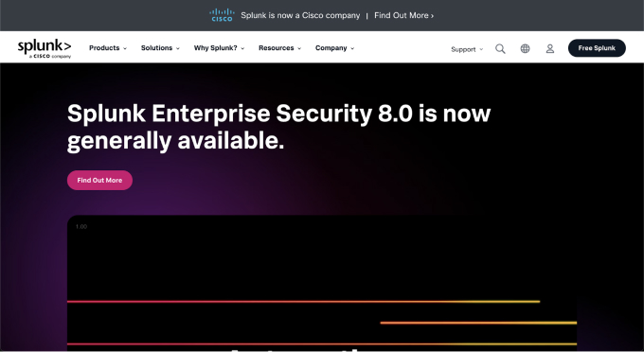The image size is (644, 352).
Task: Click the Enterprise Security 8.0 headline
Action: click(x=278, y=127)
